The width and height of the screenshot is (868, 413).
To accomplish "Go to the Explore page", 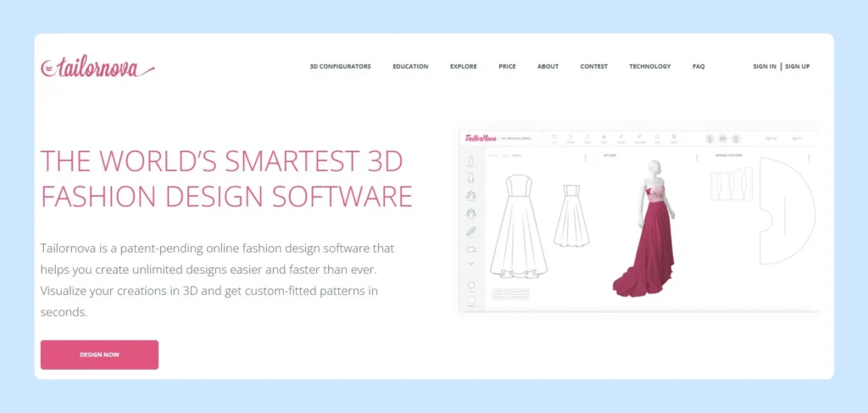I will pyautogui.click(x=464, y=66).
